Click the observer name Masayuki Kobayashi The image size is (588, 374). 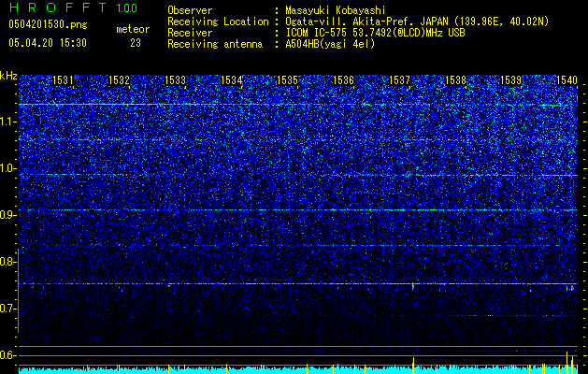(336, 10)
